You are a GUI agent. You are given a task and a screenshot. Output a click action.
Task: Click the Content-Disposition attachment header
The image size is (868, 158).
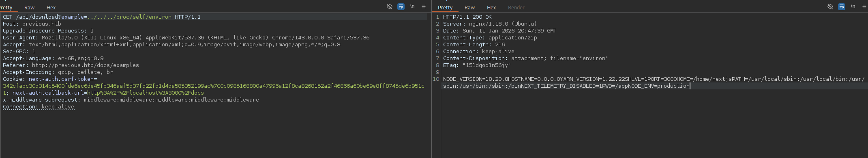click(x=525, y=58)
